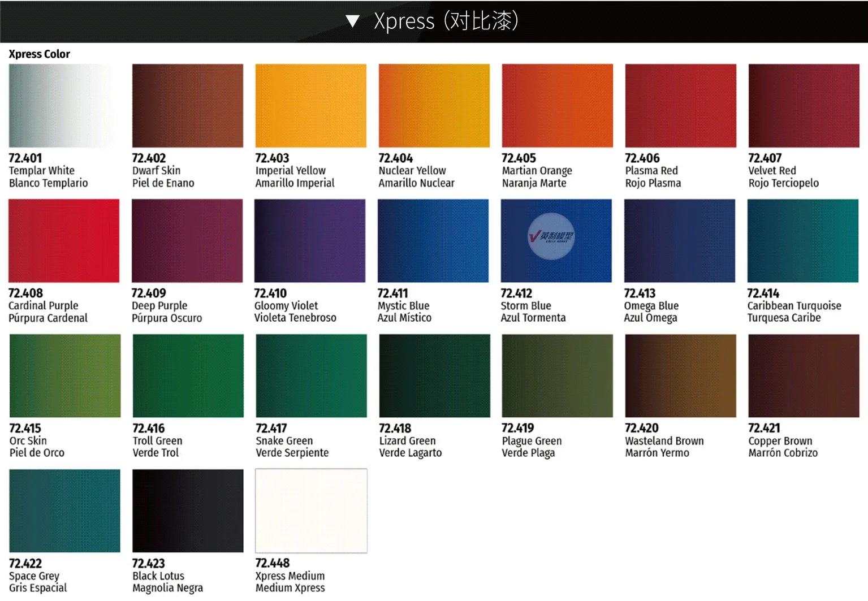Click the name 'Omega Blue'
The image size is (868, 601).
tap(651, 306)
